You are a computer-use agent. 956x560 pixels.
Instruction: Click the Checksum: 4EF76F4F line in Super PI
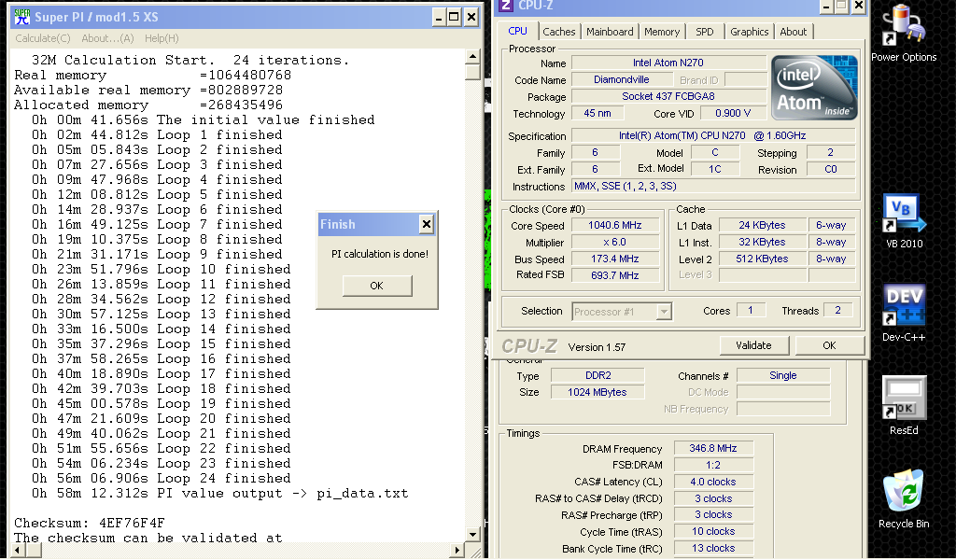tap(89, 523)
